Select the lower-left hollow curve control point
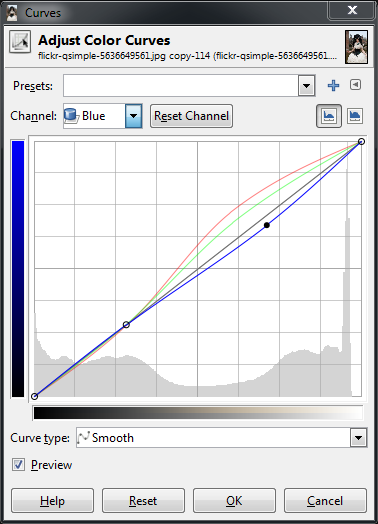 pyautogui.click(x=126, y=324)
